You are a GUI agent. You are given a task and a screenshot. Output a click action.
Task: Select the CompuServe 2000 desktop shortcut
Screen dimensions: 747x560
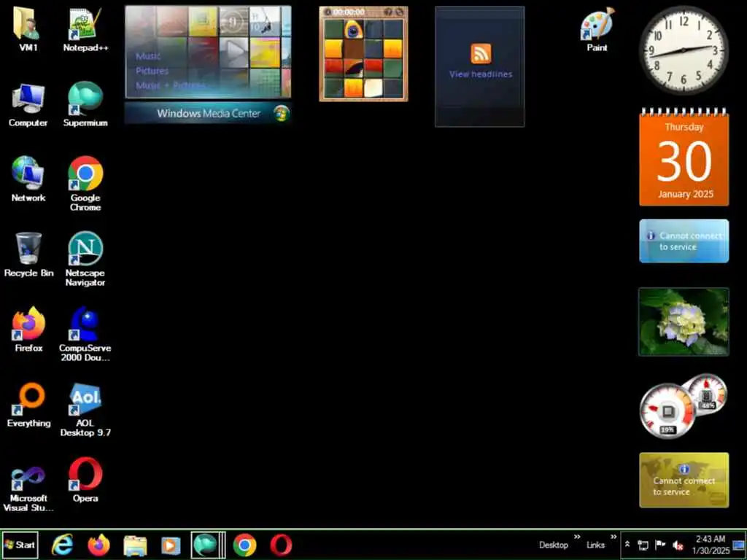click(85, 334)
